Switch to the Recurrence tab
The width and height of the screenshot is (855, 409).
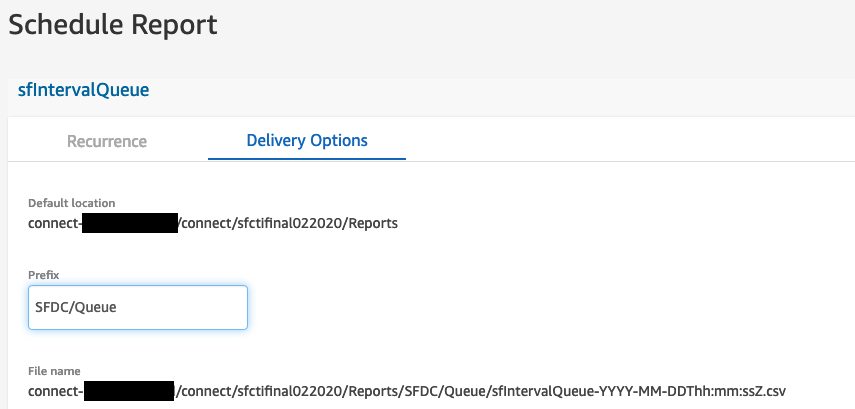point(107,141)
